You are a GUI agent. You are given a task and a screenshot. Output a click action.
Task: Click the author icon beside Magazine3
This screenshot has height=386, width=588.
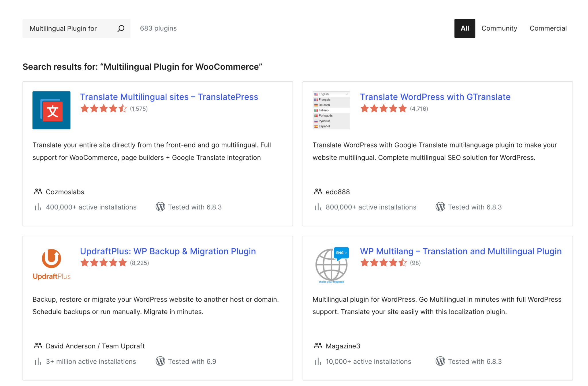point(318,346)
